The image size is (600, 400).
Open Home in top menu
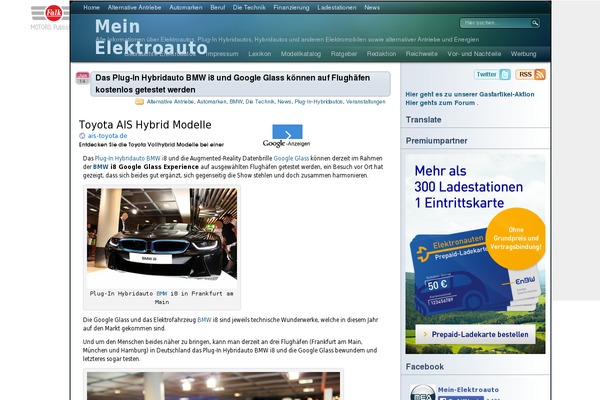[91, 7]
